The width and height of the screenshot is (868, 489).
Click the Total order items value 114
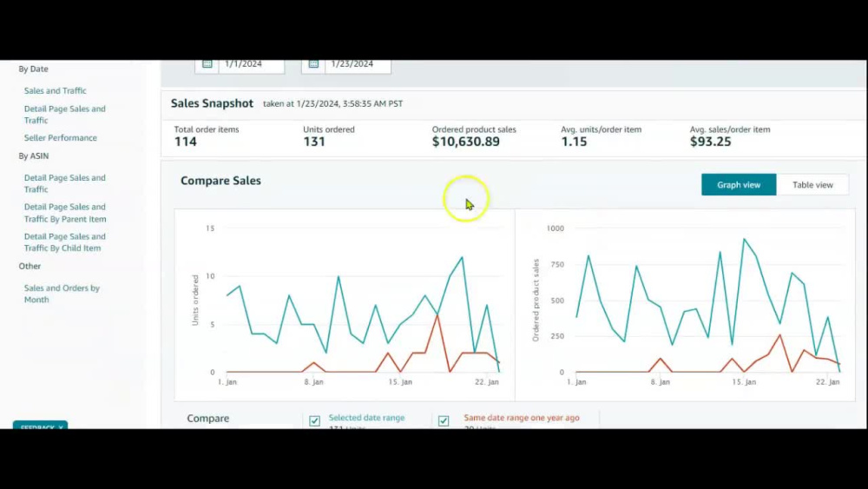click(x=186, y=142)
